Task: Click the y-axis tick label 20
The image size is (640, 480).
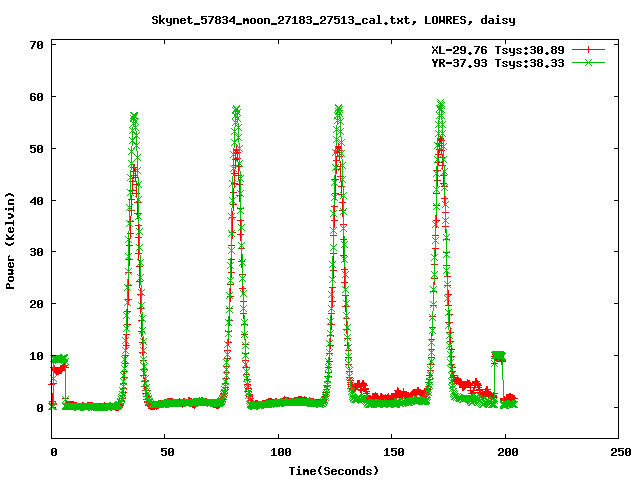Action: pos(37,304)
